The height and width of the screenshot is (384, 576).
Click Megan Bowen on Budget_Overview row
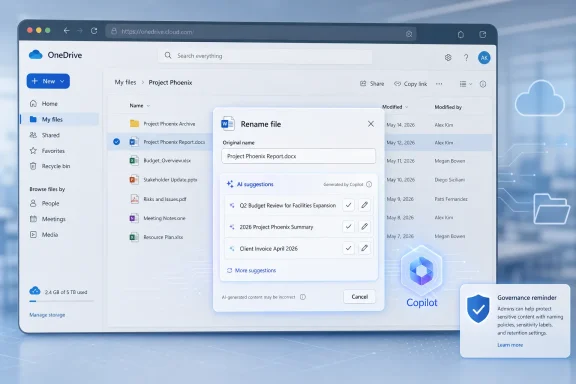[x=450, y=161]
